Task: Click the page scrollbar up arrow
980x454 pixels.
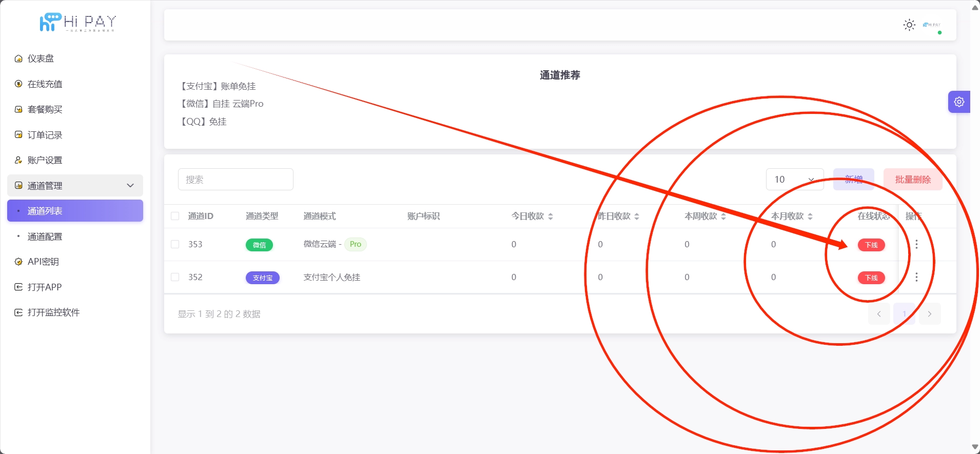Action: tap(975, 7)
